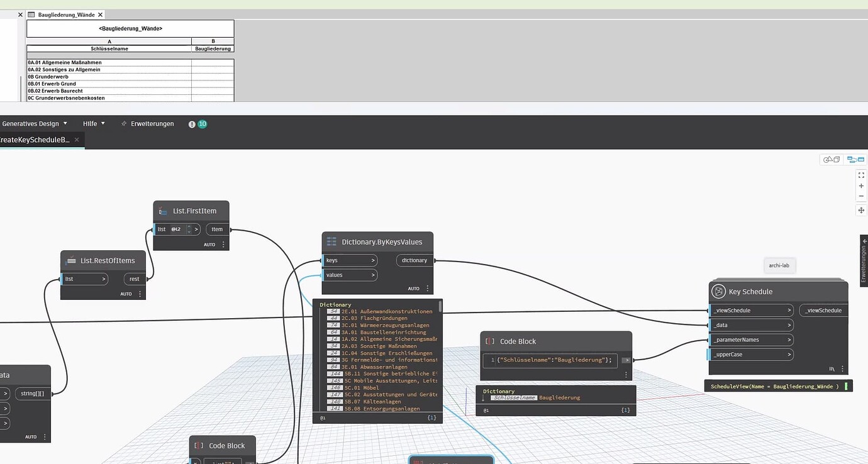
Task: Open Key Schedule node options via three-dot menu
Action: click(842, 368)
